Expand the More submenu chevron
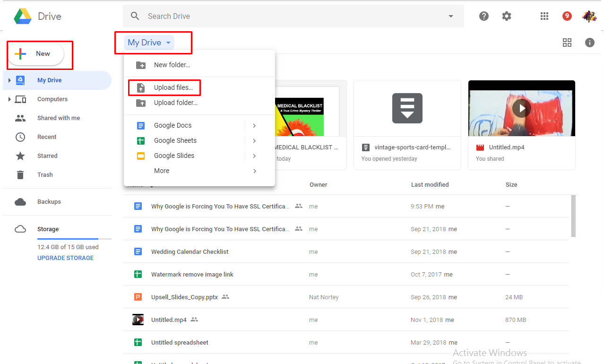This screenshot has height=364, width=604. (254, 171)
